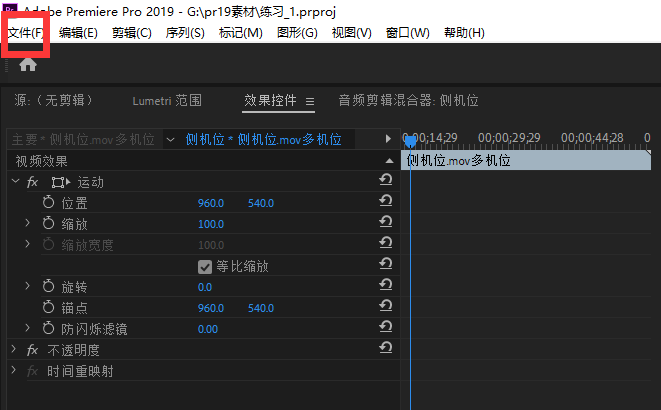Go to the Home screen icon

coord(28,64)
